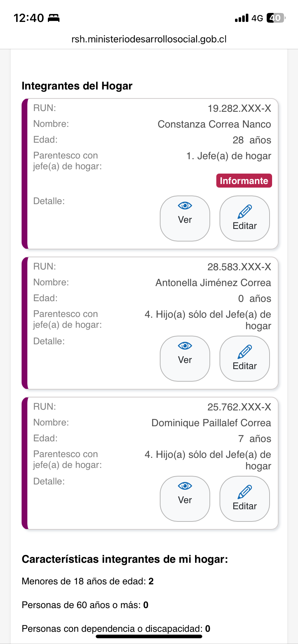Tap the name Dominique Paillalef Correa
The height and width of the screenshot is (644, 298).
click(211, 423)
